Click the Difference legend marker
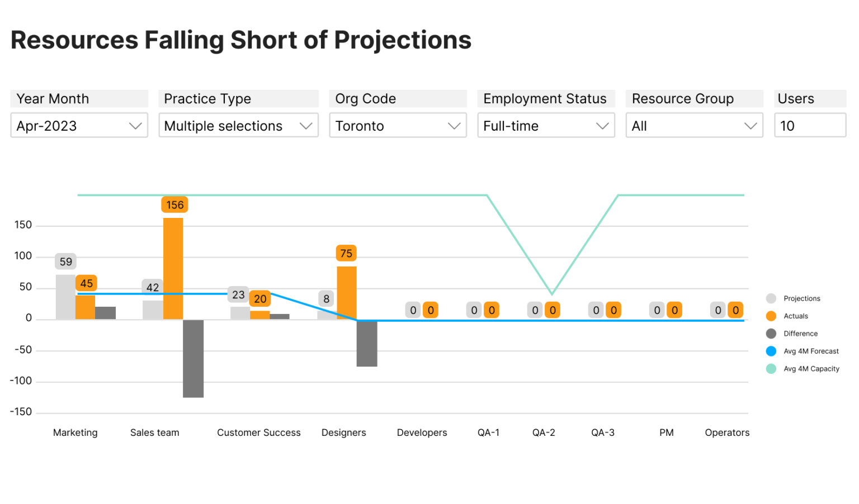 point(772,334)
